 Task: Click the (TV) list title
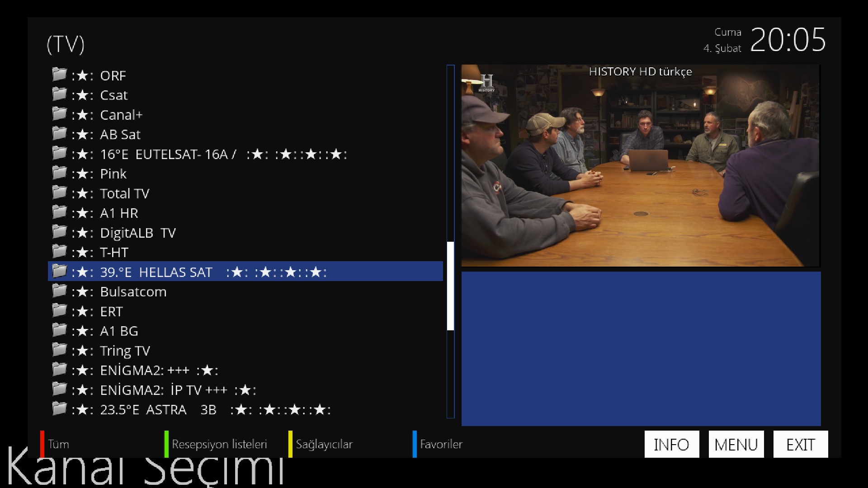[66, 44]
